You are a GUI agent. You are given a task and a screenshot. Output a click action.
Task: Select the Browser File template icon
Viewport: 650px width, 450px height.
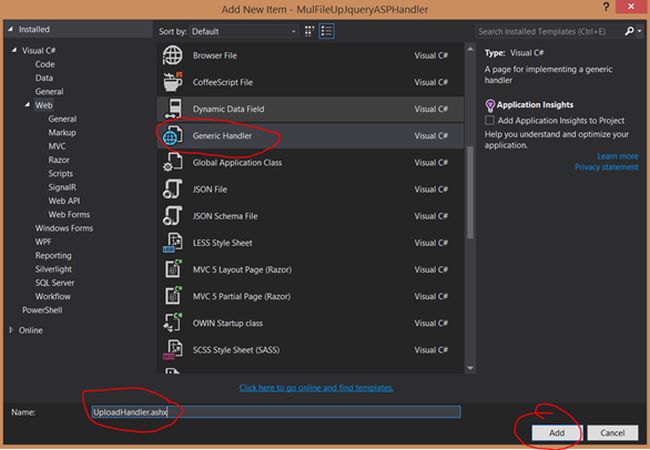[172, 55]
